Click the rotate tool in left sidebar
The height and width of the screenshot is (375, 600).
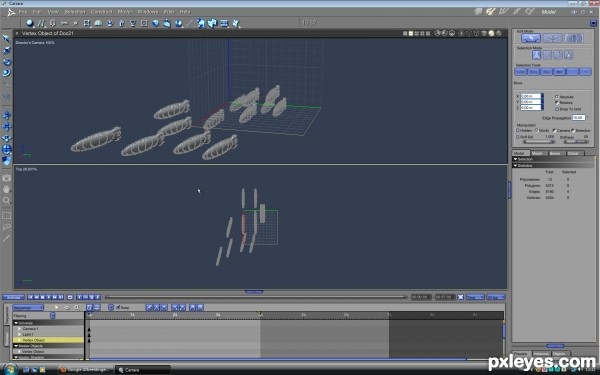(x=7, y=62)
